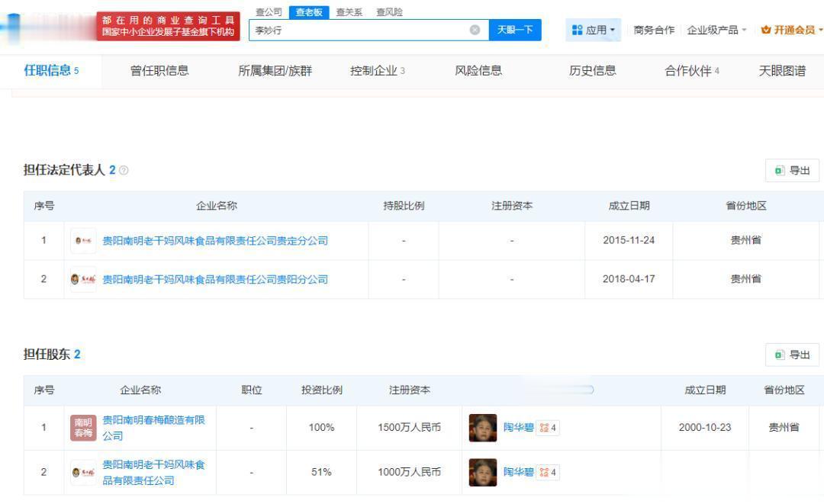
Task: Click the 开通会员 crown icon
Action: tap(766, 30)
